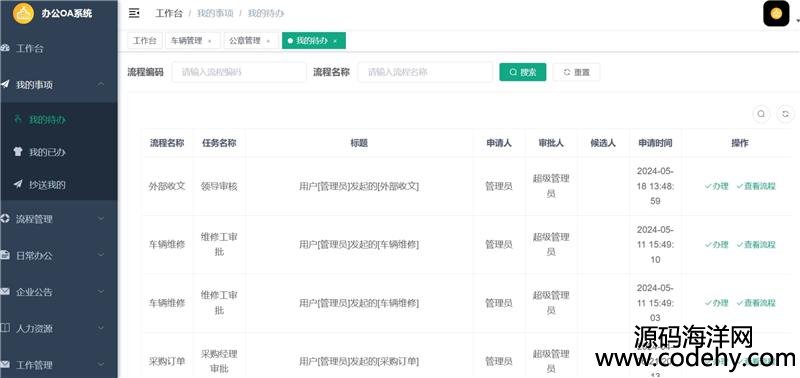Click the 审批人 column header
800x378 pixels.
coord(551,143)
